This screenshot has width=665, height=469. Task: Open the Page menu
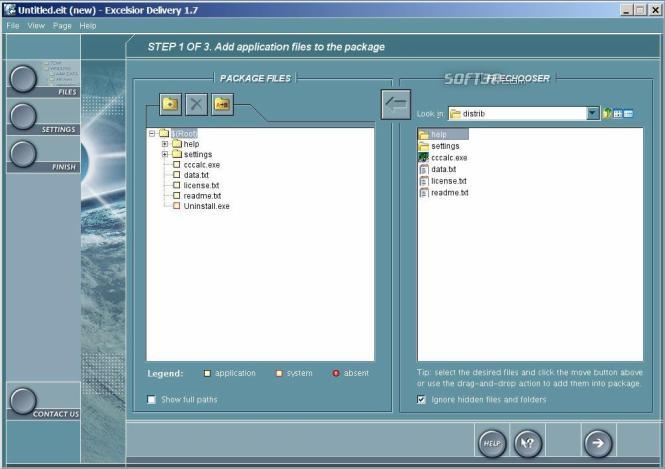pos(62,26)
